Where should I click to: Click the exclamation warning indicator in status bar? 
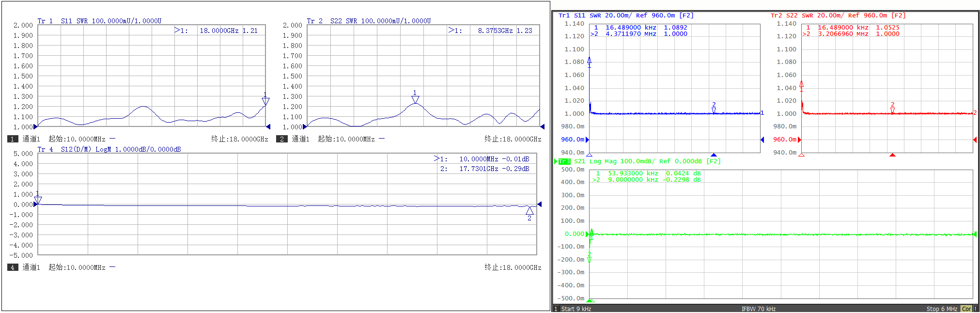(975, 309)
